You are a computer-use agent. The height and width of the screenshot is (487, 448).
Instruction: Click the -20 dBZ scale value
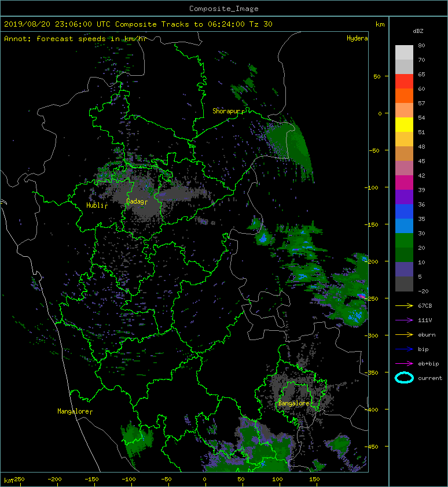coord(424,292)
